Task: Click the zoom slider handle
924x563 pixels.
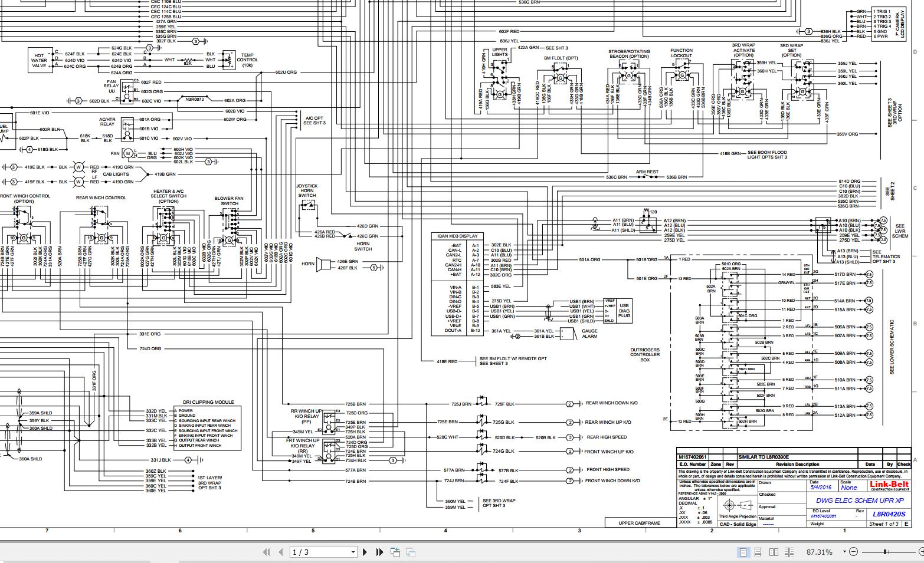Action: pyautogui.click(x=886, y=552)
